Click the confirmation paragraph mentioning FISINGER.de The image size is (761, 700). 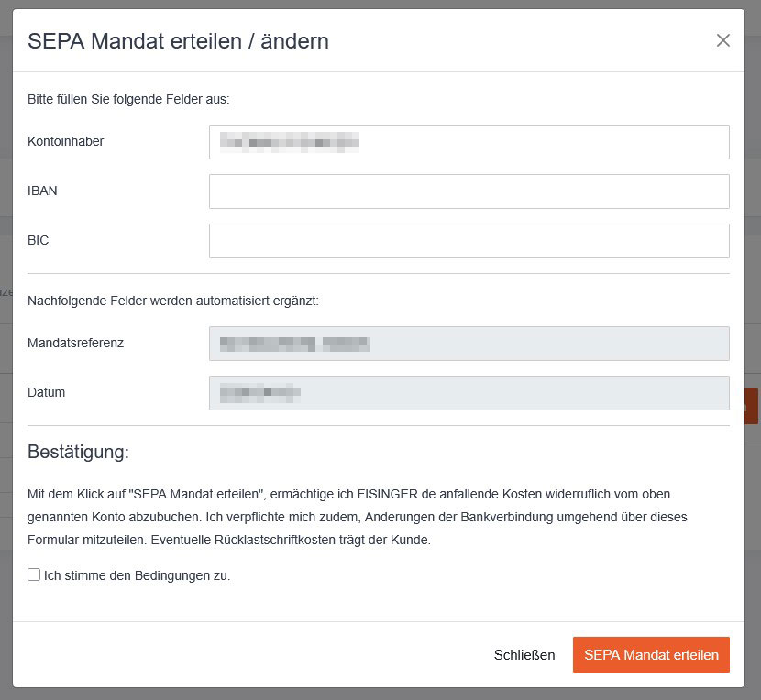[358, 517]
